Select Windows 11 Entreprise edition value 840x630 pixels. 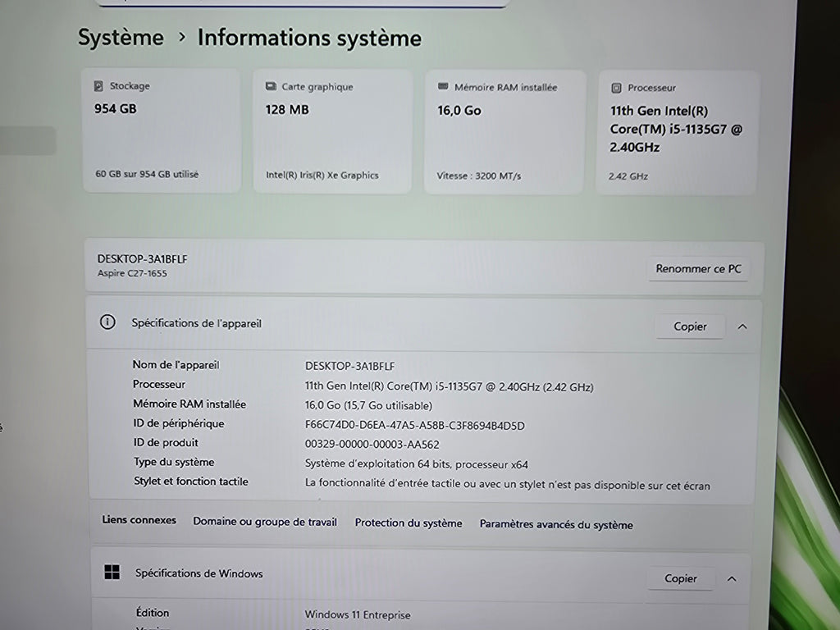coord(358,614)
